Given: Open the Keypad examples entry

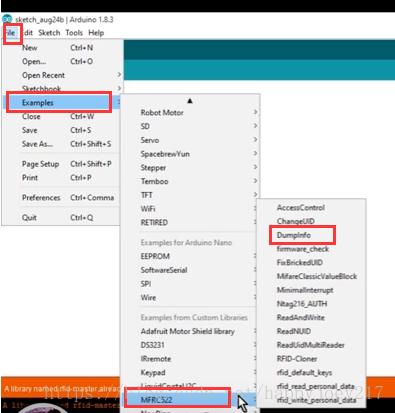Looking at the screenshot, I should click(189, 372).
